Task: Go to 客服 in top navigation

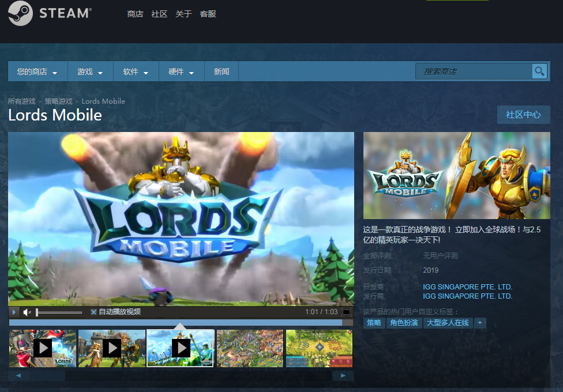Action: 208,14
